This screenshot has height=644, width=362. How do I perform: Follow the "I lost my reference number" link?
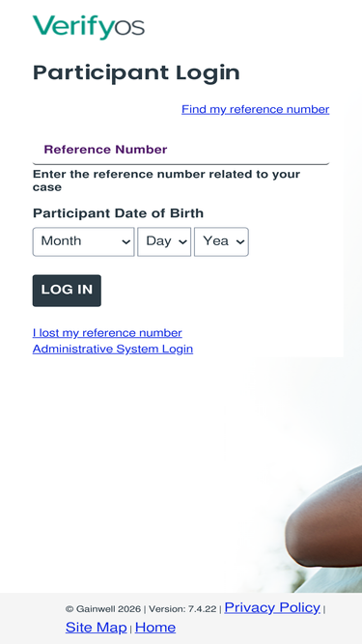[107, 333]
